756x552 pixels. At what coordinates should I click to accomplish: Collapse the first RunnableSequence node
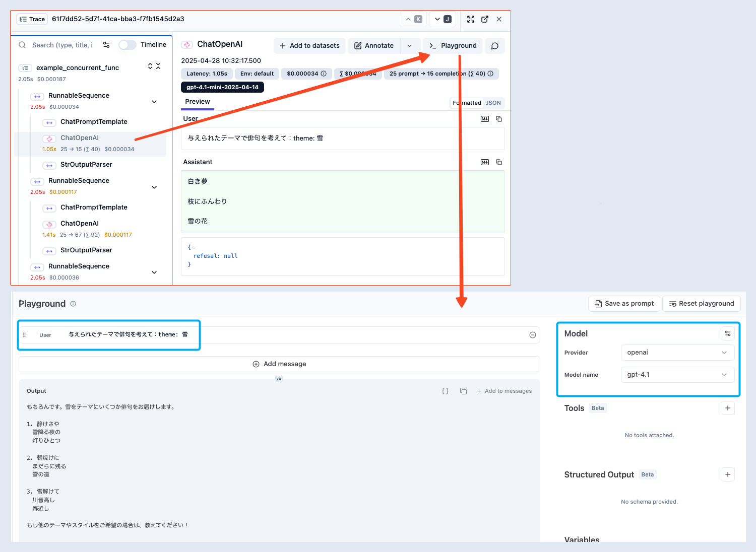coord(154,102)
